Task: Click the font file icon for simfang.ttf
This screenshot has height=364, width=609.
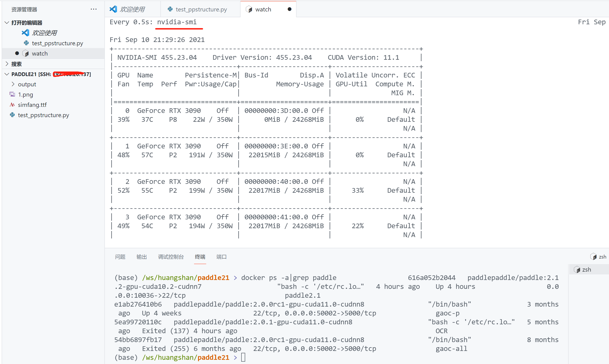Action: [x=12, y=105]
